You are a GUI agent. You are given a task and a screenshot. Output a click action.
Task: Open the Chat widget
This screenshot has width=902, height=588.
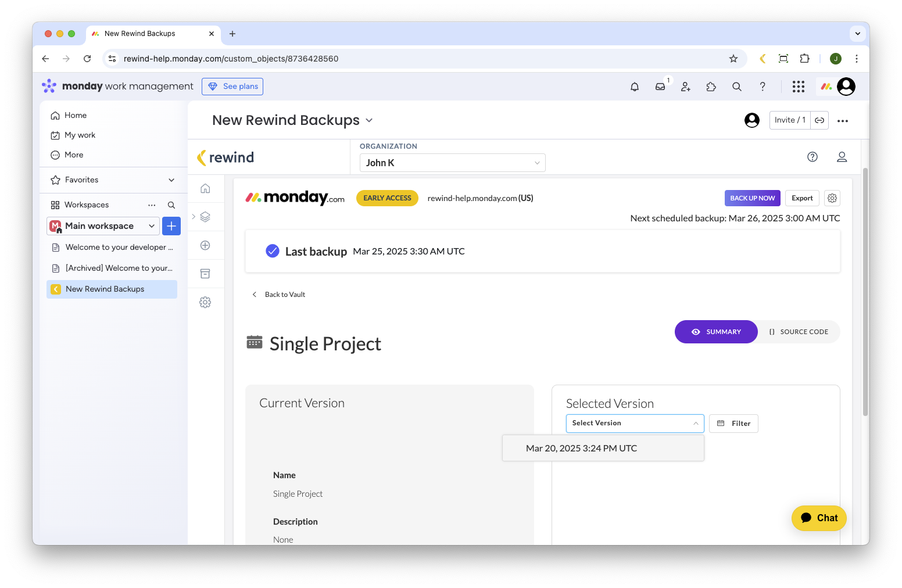coord(819,518)
